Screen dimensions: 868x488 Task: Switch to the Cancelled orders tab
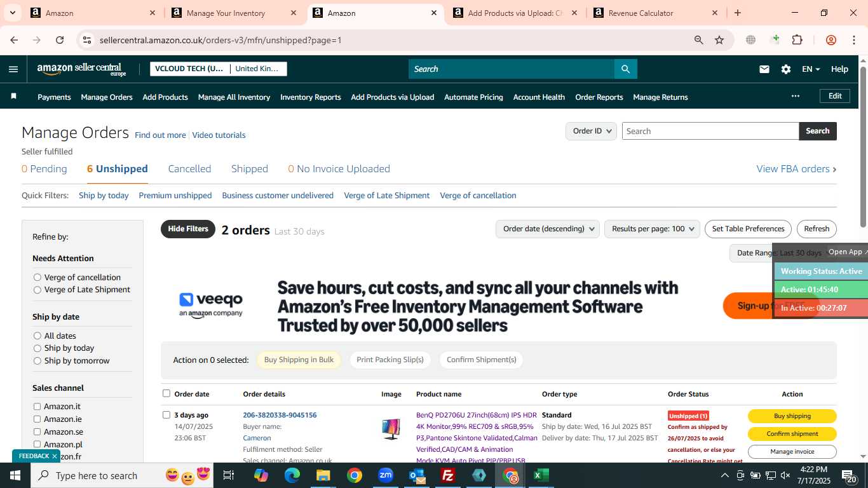tap(189, 169)
